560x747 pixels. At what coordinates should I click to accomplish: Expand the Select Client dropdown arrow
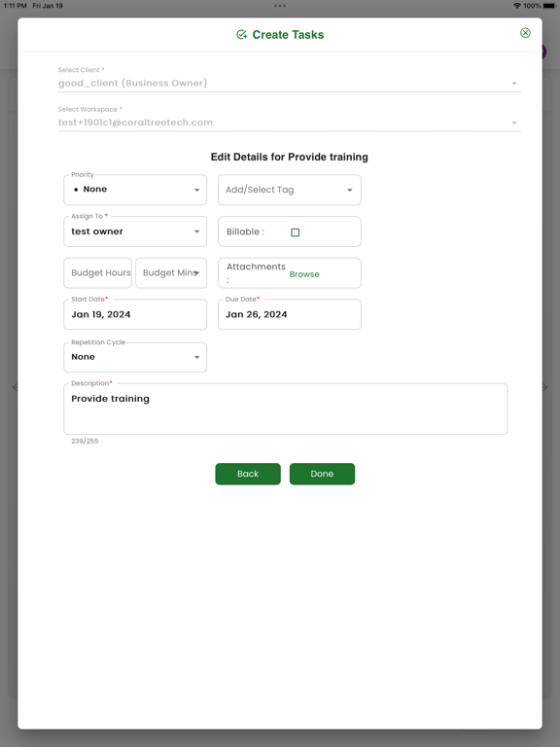click(x=514, y=84)
